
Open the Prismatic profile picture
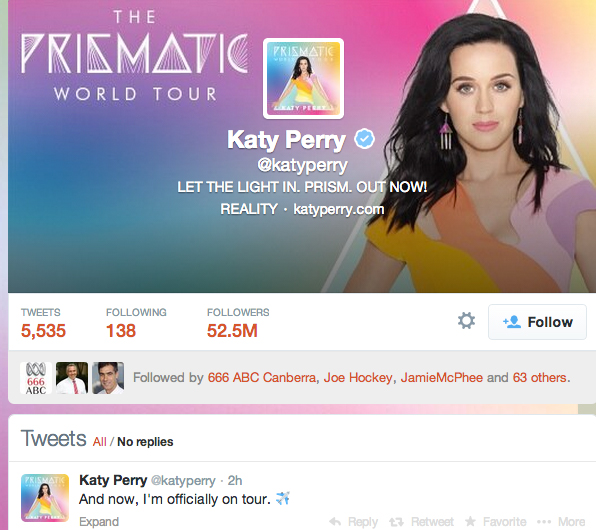(x=303, y=78)
